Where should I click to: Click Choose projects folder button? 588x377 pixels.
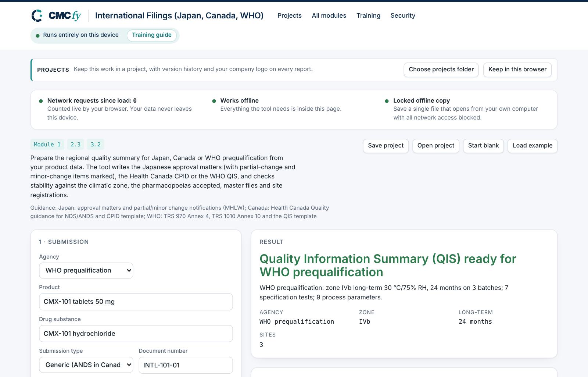click(441, 70)
